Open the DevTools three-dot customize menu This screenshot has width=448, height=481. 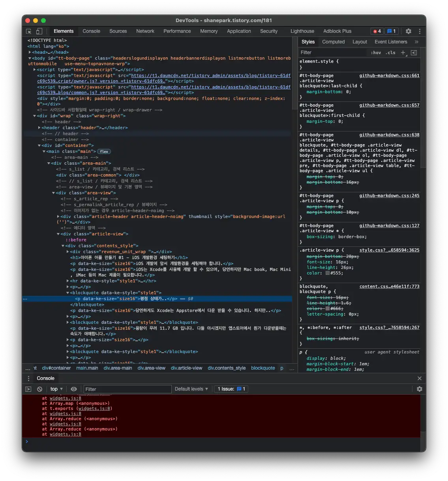point(420,31)
